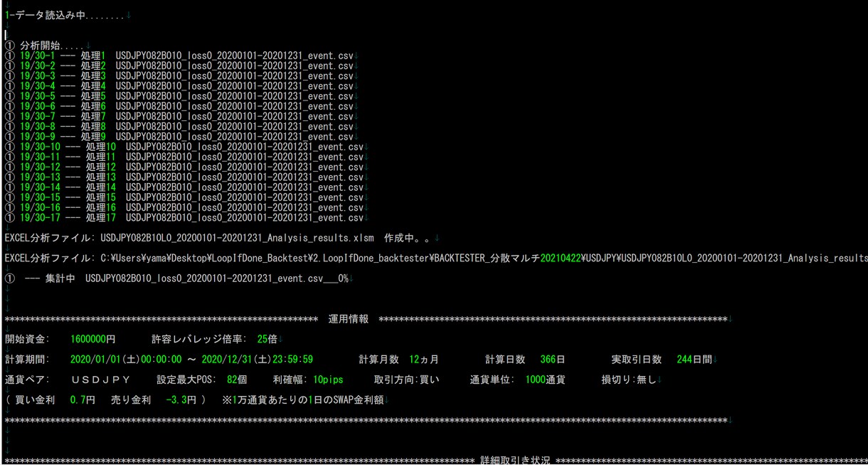Click the "処理10" label
The image size is (868, 465).
pyautogui.click(x=101, y=147)
